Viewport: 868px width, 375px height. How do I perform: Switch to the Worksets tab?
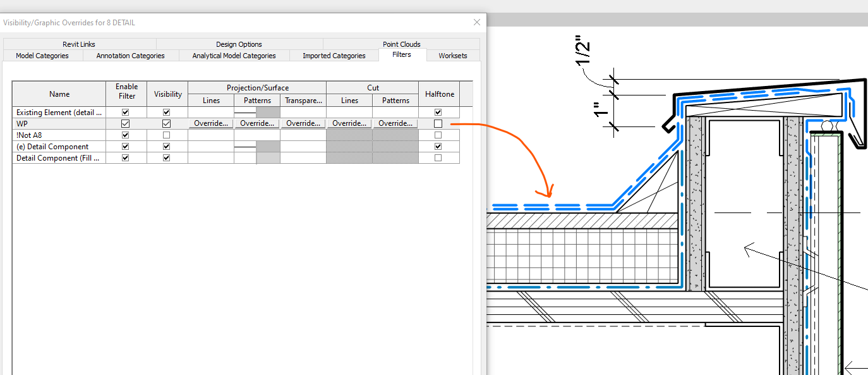click(452, 56)
